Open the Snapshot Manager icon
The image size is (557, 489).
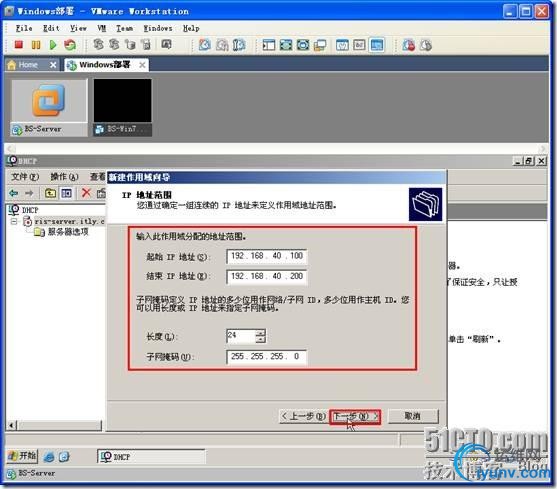(239, 45)
